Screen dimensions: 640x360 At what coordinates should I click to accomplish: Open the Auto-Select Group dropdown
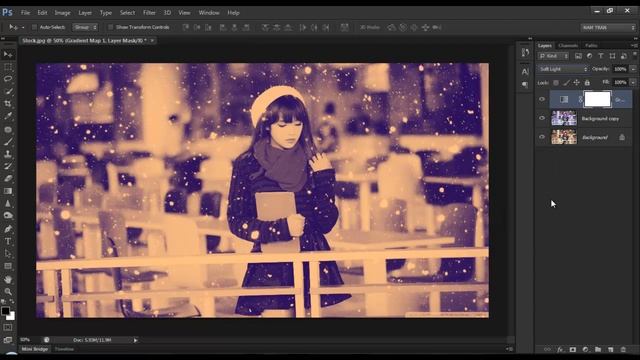pos(85,27)
